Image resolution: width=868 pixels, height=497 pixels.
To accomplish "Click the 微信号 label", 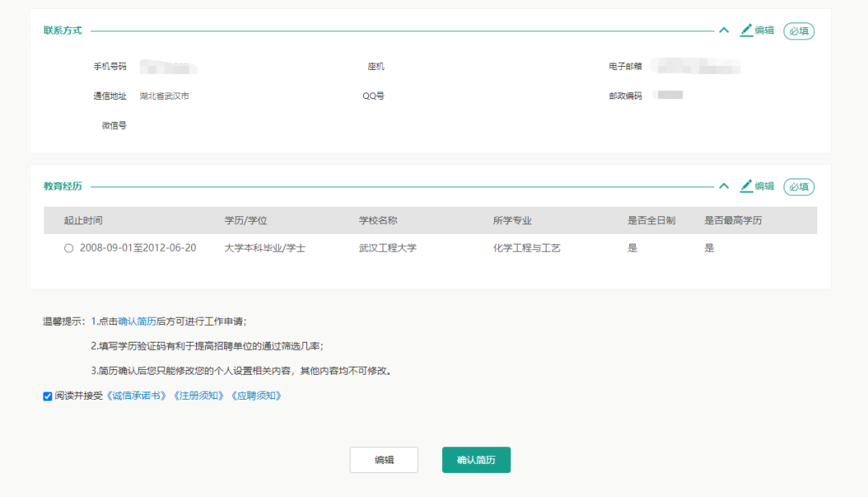I will (x=114, y=125).
